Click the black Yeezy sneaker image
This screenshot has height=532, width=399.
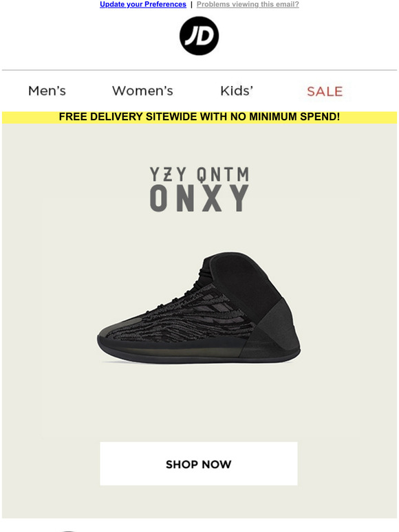(x=199, y=308)
